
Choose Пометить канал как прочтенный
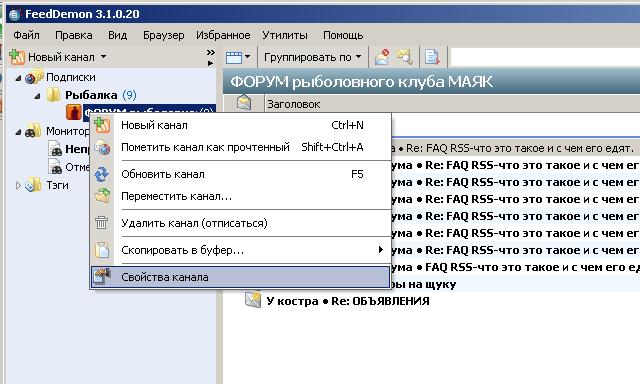(x=241, y=147)
